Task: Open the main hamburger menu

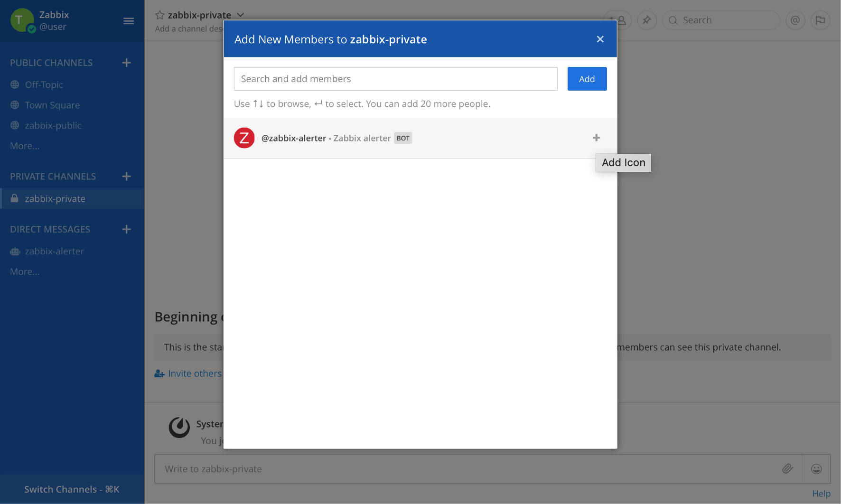Action: (128, 21)
